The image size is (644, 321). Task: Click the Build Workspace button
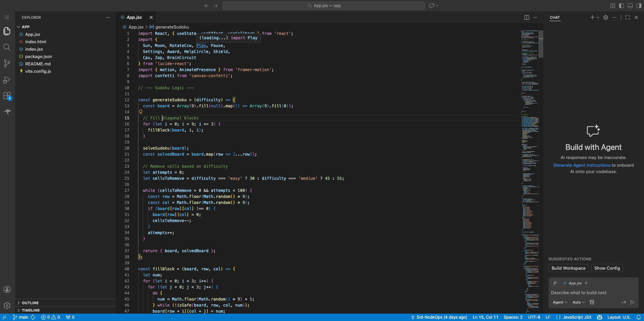[x=568, y=268]
